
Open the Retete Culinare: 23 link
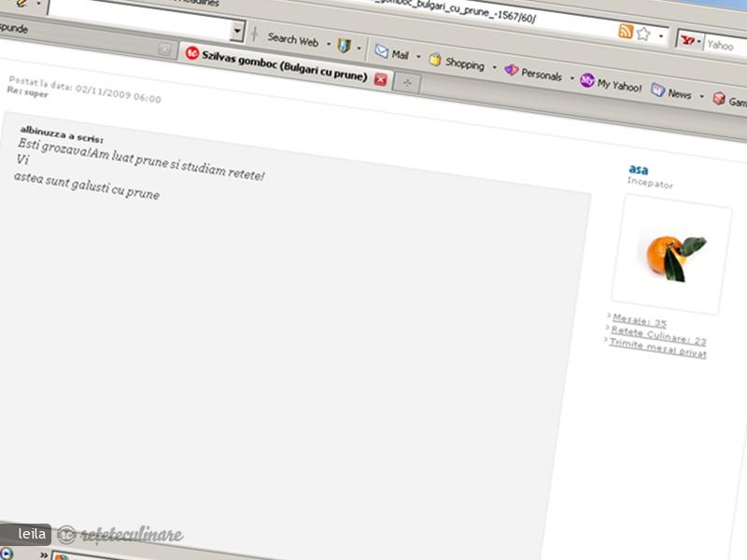[x=658, y=335]
